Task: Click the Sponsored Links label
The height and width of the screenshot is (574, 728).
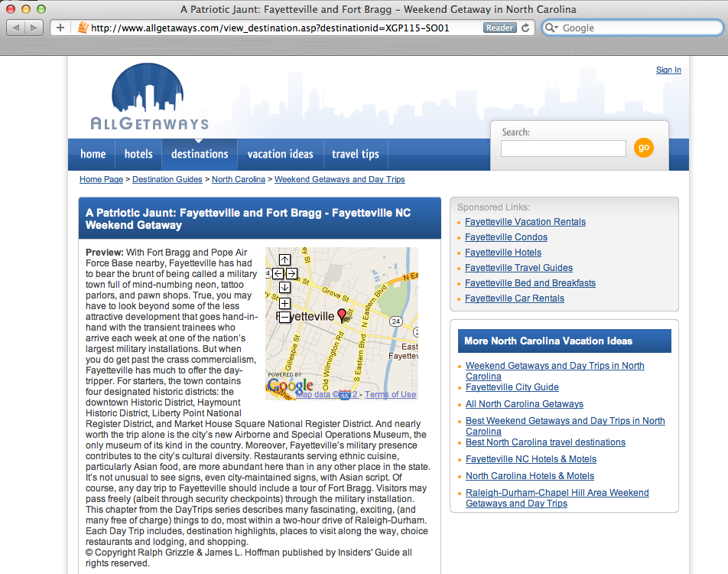Action: [x=493, y=207]
